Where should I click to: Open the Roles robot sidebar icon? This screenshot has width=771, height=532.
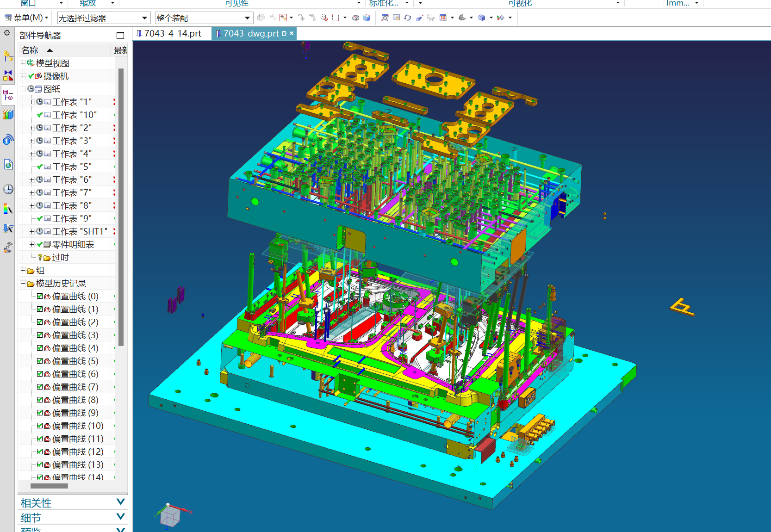pos(8,247)
